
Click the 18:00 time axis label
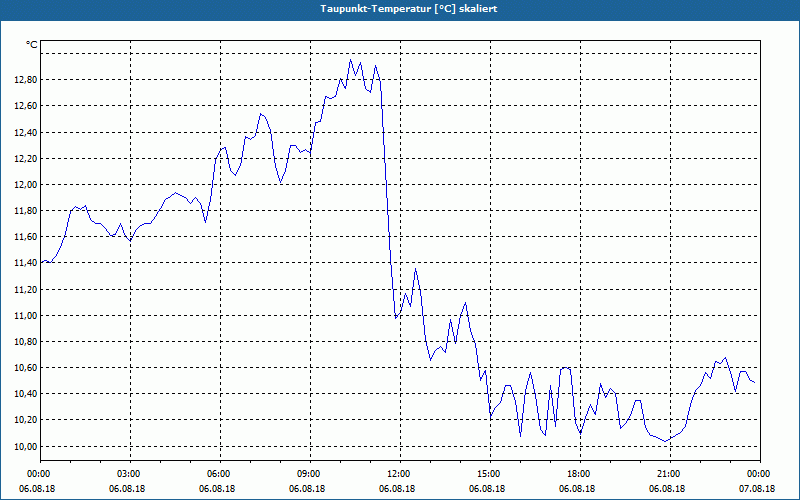[x=580, y=474]
